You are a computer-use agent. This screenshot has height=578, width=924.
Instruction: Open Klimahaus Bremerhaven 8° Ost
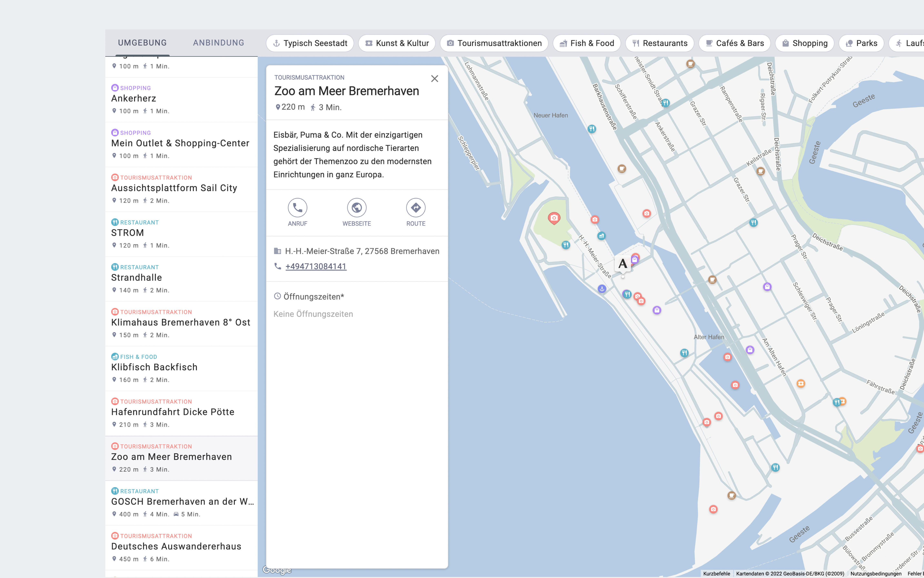point(181,323)
